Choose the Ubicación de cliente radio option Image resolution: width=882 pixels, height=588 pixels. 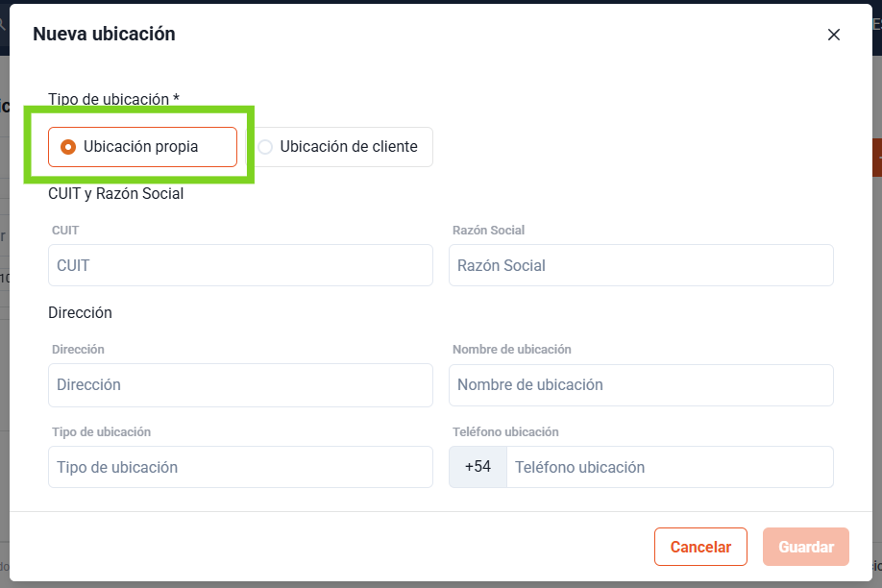point(340,147)
